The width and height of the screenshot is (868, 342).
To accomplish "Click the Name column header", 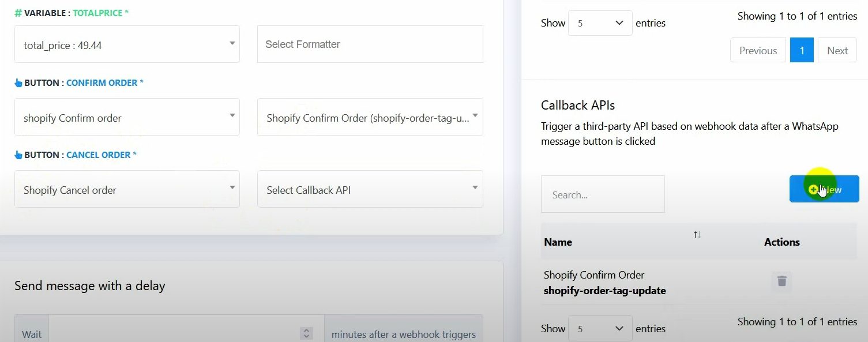I will [558, 242].
